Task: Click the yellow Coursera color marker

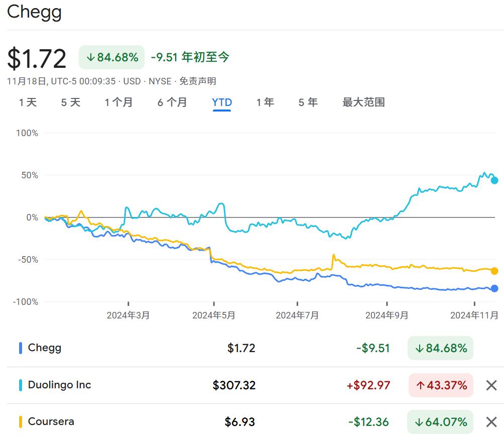Action: tap(21, 422)
